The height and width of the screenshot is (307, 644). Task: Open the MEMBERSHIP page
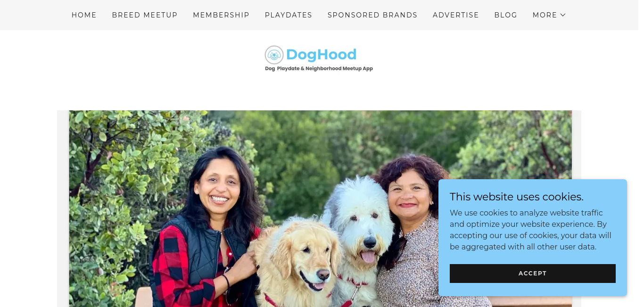221,15
